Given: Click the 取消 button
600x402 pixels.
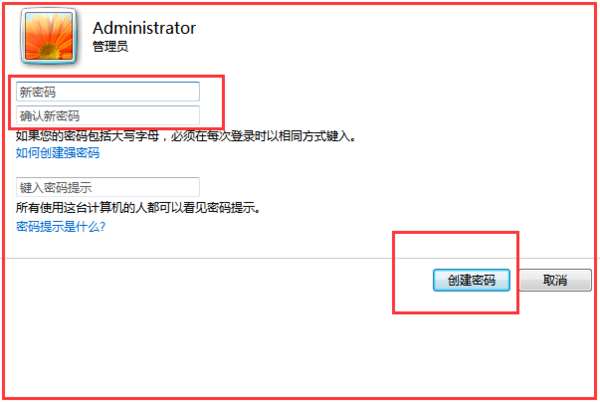Looking at the screenshot, I should (x=555, y=280).
